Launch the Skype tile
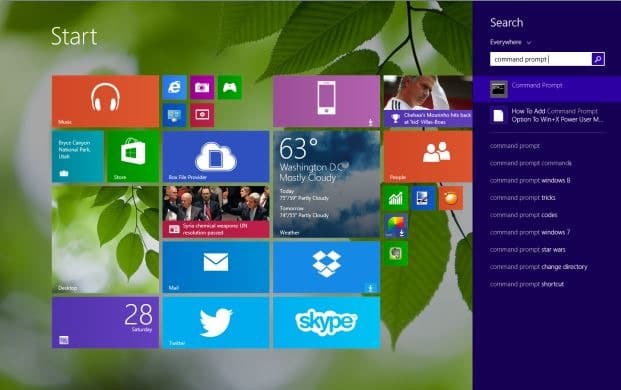Viewport: 621px width, 390px height. 326,323
